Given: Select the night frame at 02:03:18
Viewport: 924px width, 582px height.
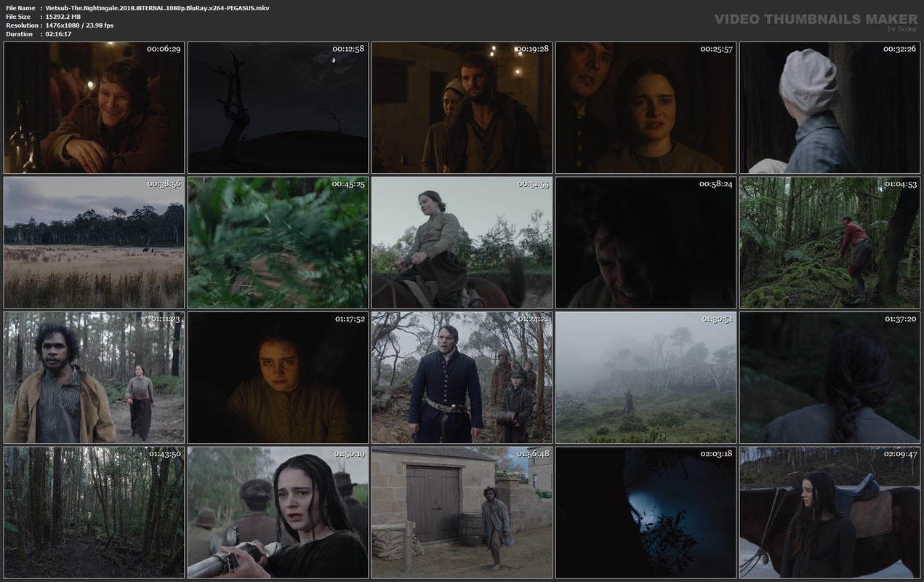Looking at the screenshot, I should point(646,513).
